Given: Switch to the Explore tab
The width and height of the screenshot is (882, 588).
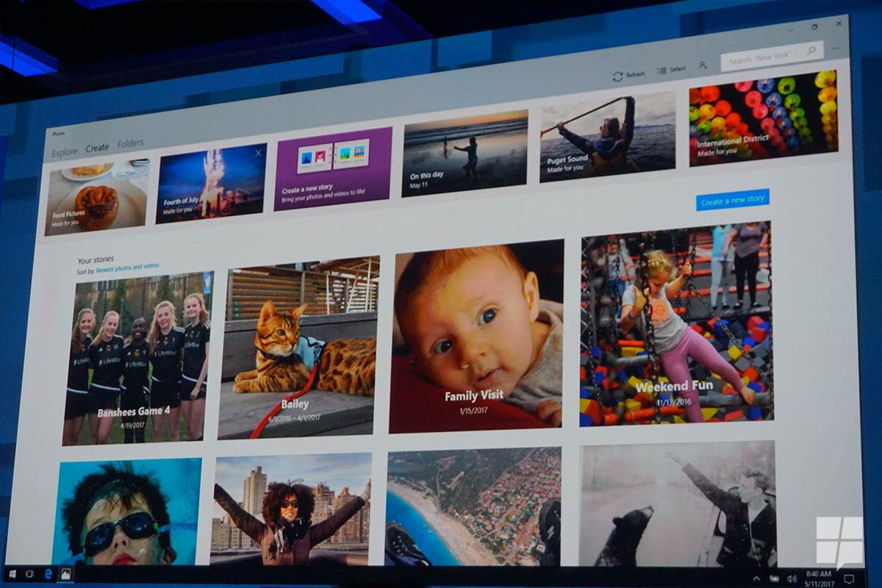Looking at the screenshot, I should (x=65, y=152).
